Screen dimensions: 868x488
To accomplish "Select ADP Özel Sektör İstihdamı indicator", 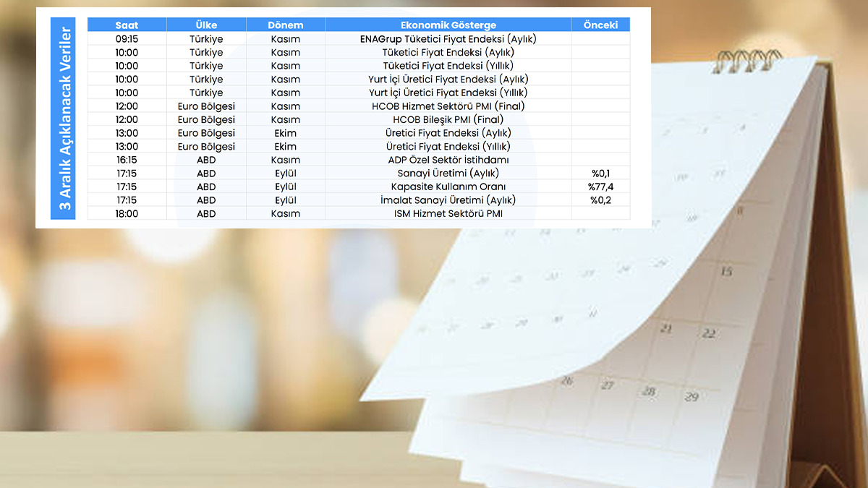I will 448,160.
